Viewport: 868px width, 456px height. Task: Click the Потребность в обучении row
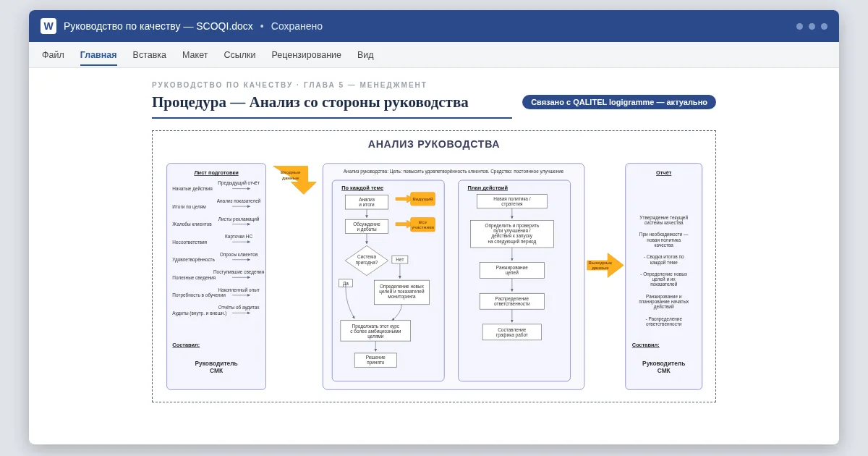pos(199,295)
